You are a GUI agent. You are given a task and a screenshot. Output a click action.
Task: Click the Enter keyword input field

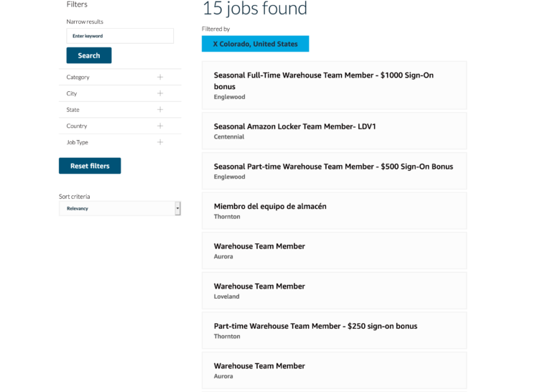pos(120,36)
